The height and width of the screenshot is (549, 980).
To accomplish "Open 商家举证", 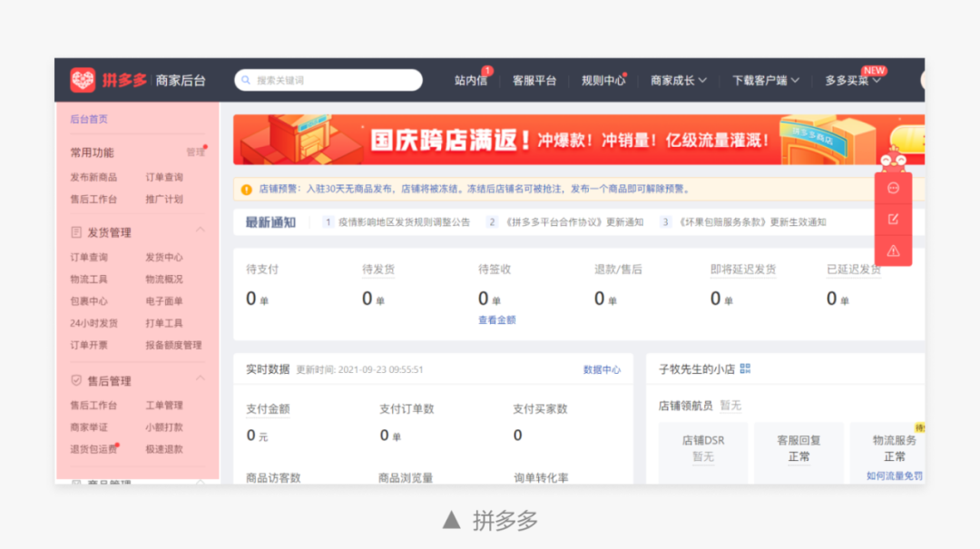I will tap(89, 427).
